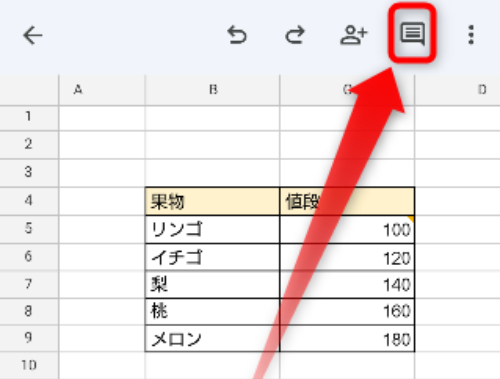Select row 10 header

point(29,365)
